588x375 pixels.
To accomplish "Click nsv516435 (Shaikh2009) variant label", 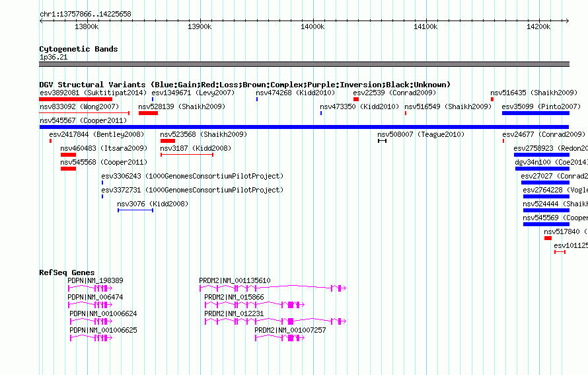I will coord(534,93).
